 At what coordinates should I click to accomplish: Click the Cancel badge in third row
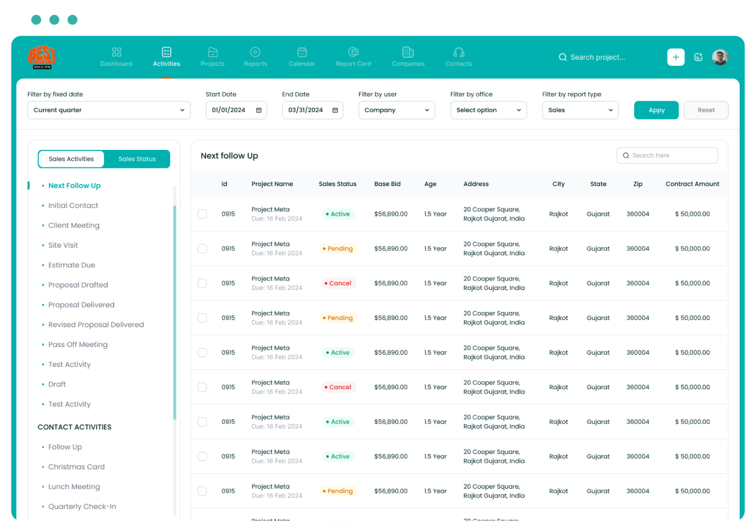[338, 283]
